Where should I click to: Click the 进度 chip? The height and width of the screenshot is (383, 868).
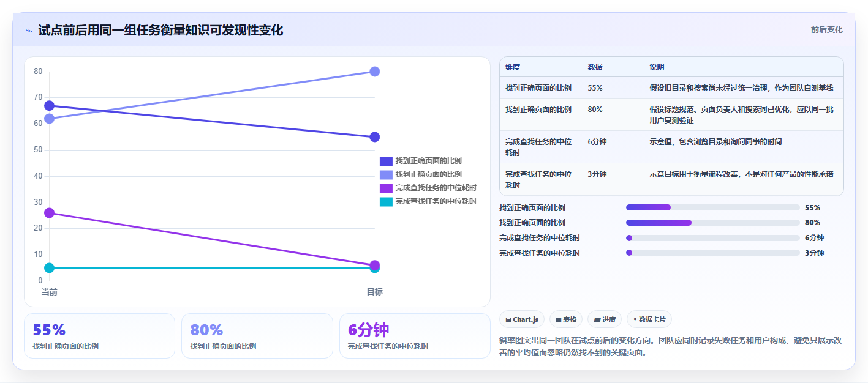pos(605,319)
